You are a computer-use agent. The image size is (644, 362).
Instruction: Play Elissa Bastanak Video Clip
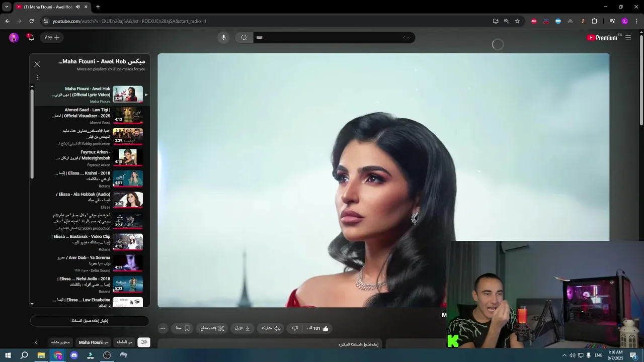(x=90, y=243)
